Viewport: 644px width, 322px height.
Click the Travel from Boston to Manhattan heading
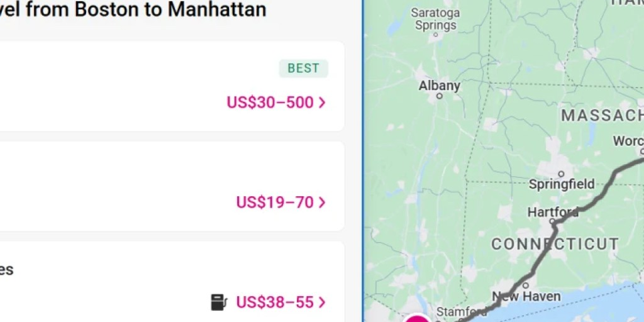(133, 9)
